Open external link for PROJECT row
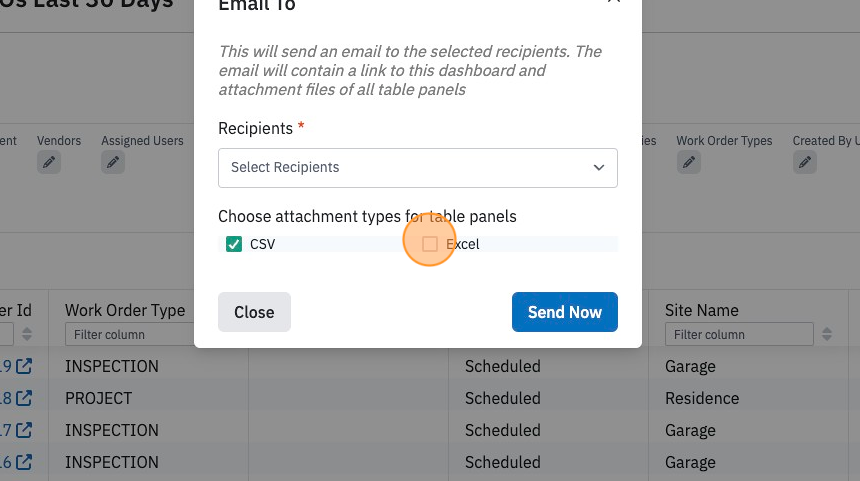Screen dimensions: 860x481 point(24,398)
